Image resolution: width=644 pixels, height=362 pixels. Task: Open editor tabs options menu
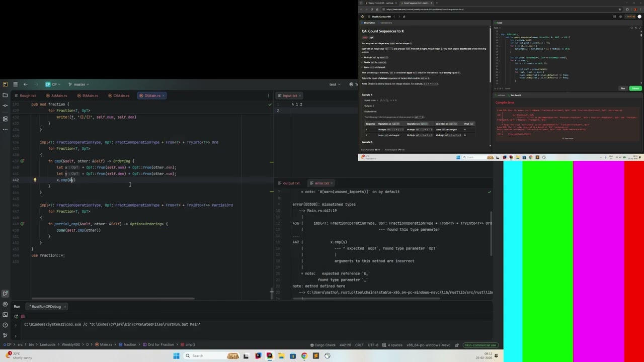click(x=269, y=96)
